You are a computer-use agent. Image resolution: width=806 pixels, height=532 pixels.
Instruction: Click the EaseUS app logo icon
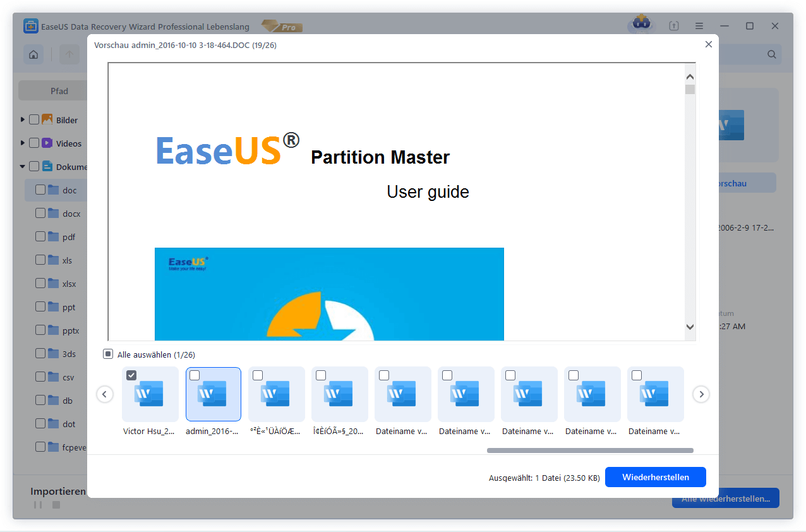[x=30, y=26]
